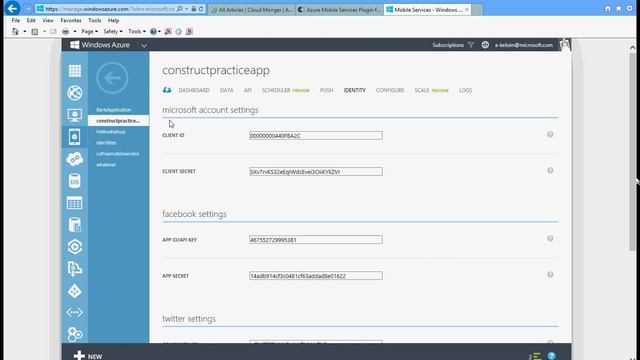Switch to the Scheduler preview tab
The height and width of the screenshot is (360, 640).
[x=286, y=90]
